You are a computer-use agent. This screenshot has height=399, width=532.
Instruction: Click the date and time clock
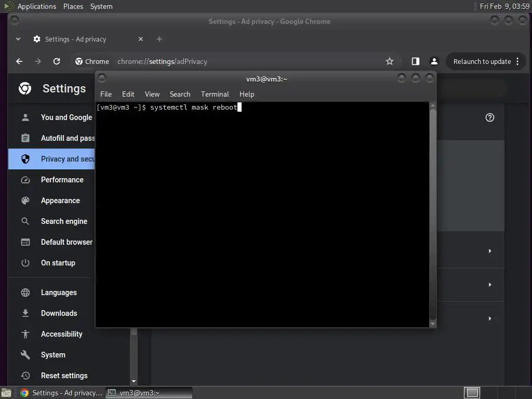(504, 6)
